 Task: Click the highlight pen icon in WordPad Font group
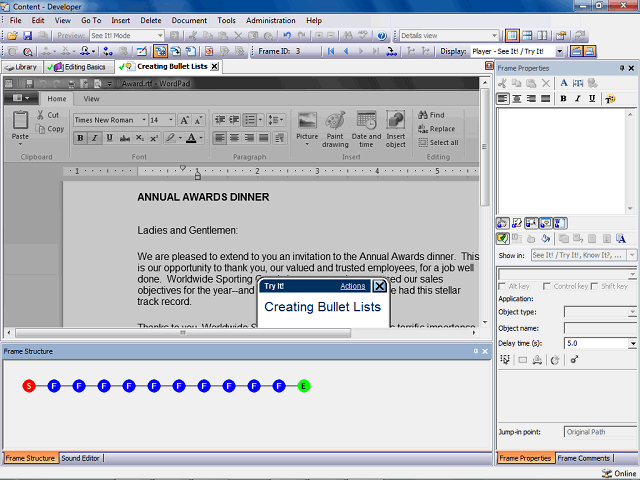pyautogui.click(x=170, y=138)
